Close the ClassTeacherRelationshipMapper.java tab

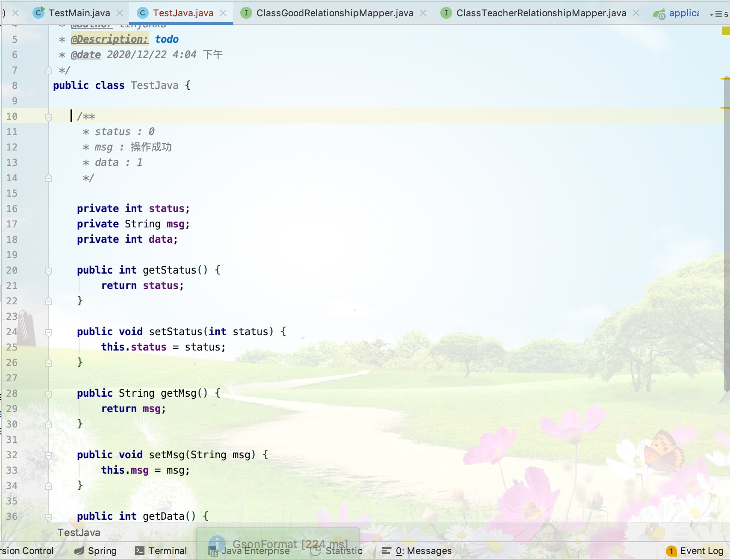pos(636,13)
